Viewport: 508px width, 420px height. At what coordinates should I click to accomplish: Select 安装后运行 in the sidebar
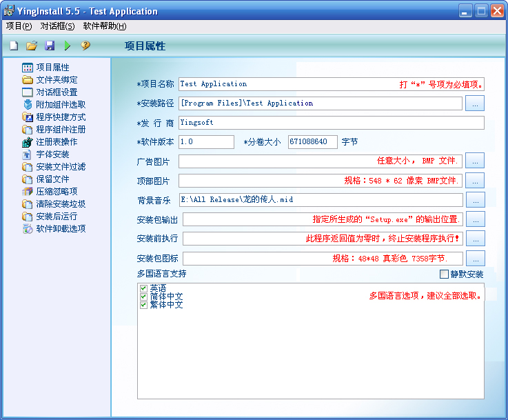pos(57,217)
